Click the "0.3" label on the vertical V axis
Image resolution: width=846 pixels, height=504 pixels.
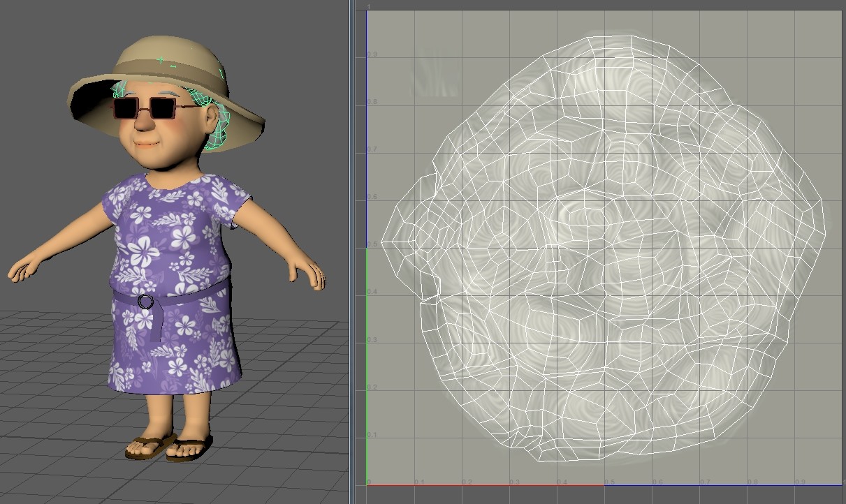pyautogui.click(x=372, y=340)
